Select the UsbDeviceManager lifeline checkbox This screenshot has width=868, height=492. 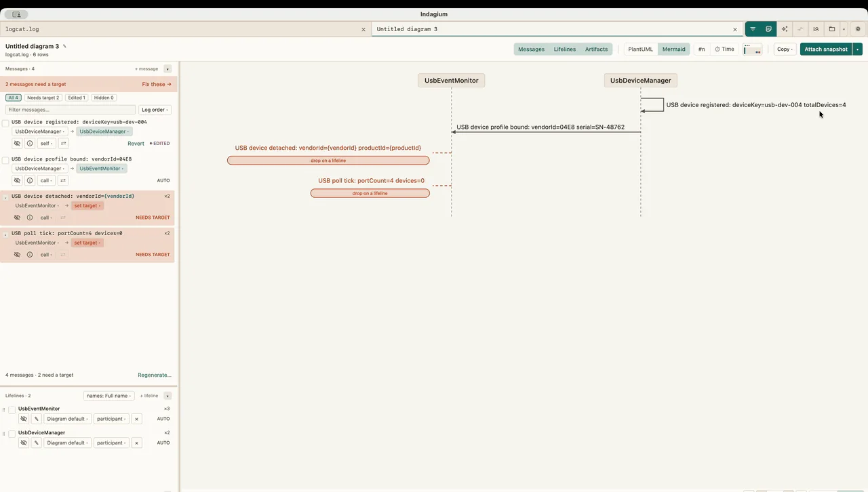(x=12, y=434)
